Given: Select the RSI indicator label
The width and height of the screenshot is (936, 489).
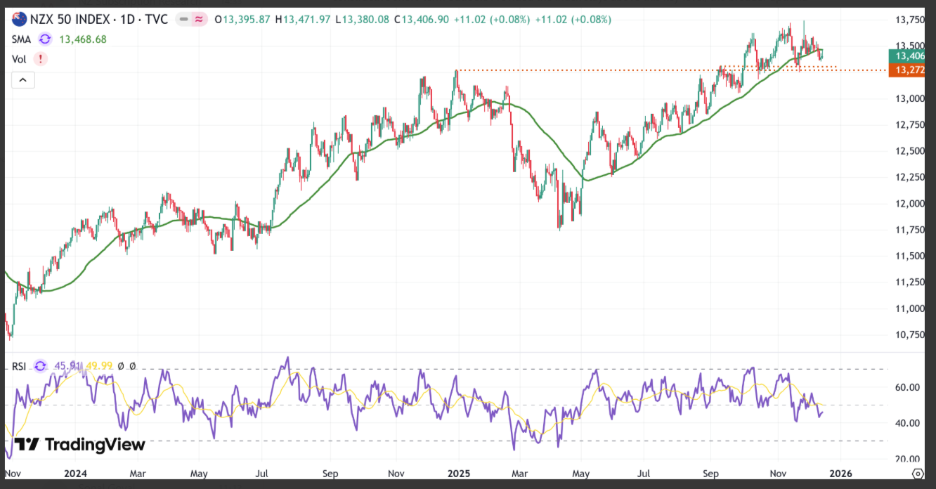Looking at the screenshot, I should coord(19,366).
